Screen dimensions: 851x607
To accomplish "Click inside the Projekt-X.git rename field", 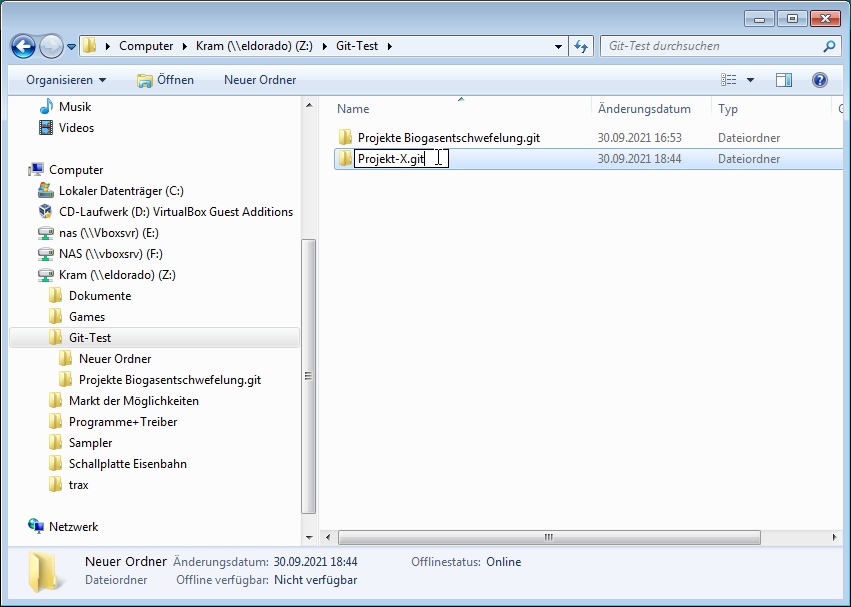I will click(401, 159).
